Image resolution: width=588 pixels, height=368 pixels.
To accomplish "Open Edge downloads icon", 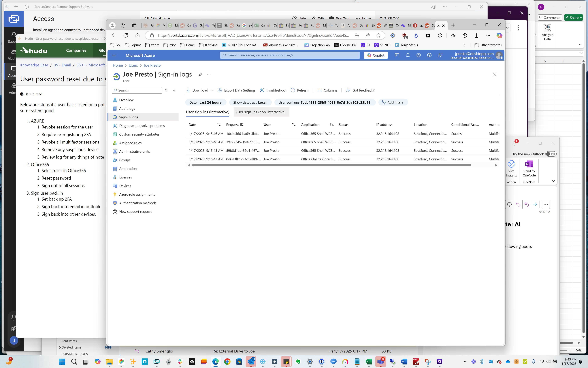I will (477, 36).
